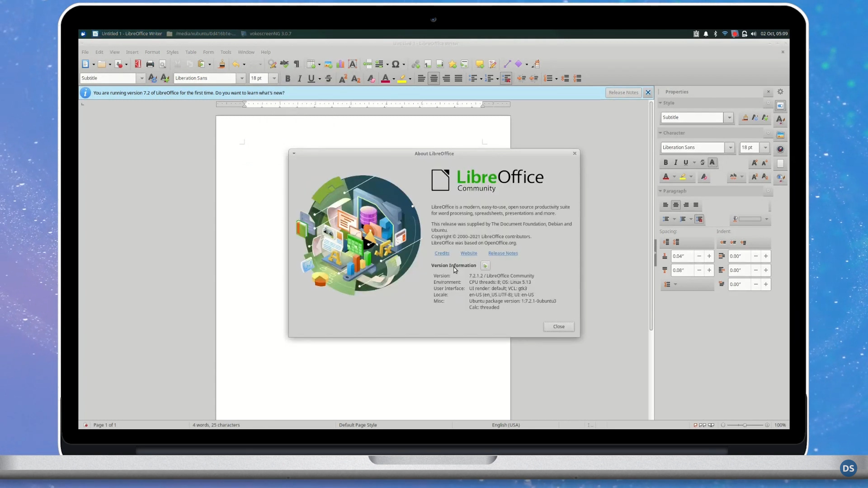Click Release Notes button in the infobar

coord(623,93)
